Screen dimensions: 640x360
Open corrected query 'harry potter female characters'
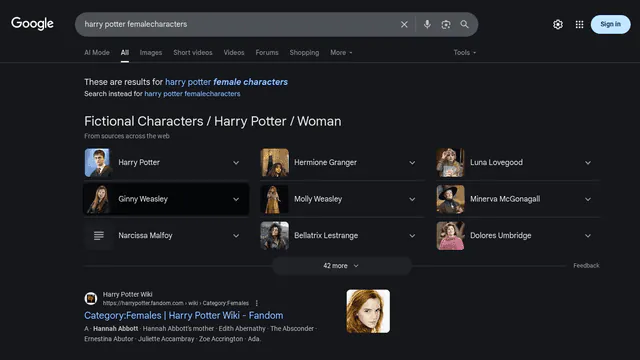click(x=226, y=82)
